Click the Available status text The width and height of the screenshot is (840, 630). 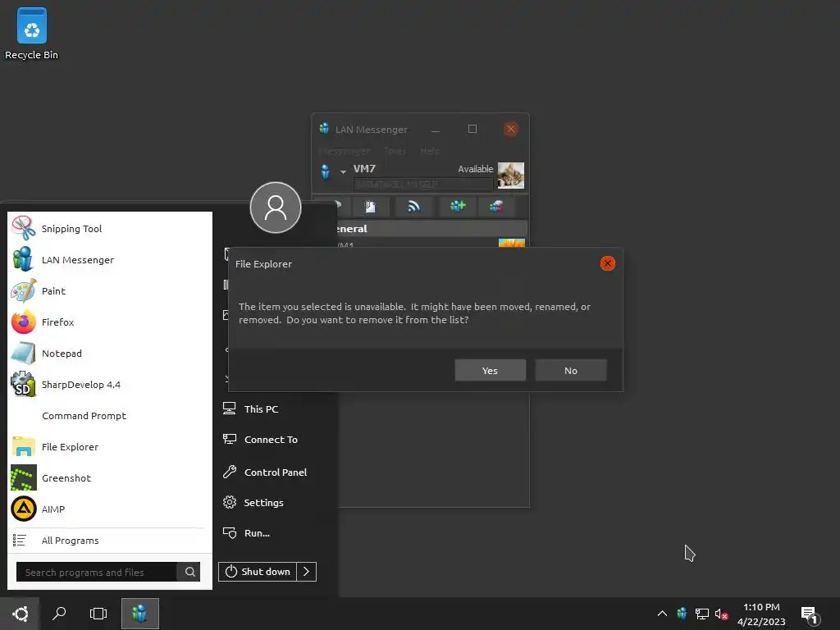tap(475, 169)
